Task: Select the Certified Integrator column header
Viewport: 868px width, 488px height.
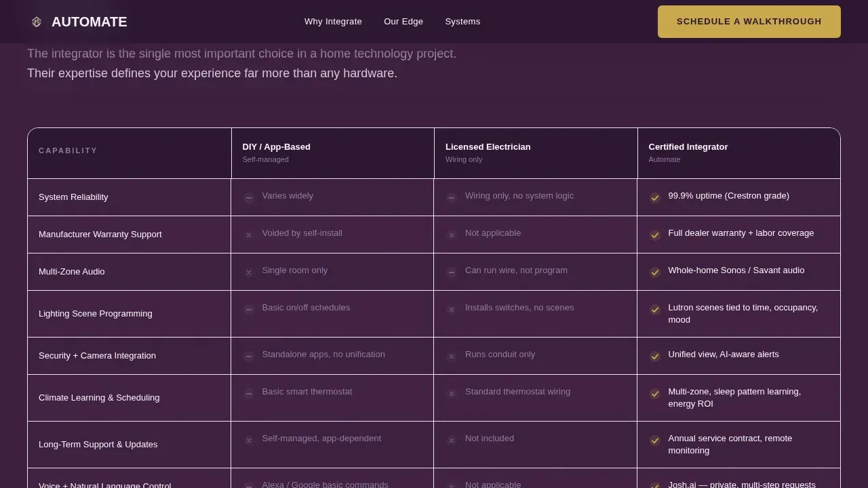Action: [x=739, y=153]
